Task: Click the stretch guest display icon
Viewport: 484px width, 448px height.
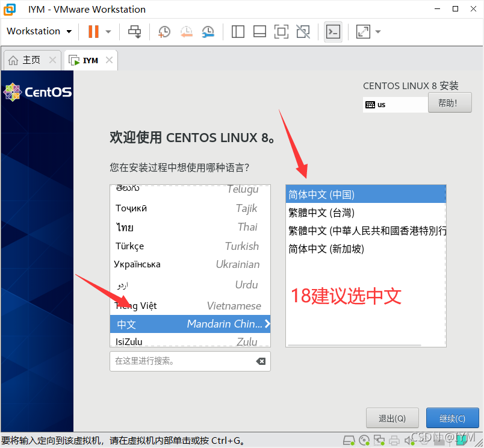Action: 363,31
